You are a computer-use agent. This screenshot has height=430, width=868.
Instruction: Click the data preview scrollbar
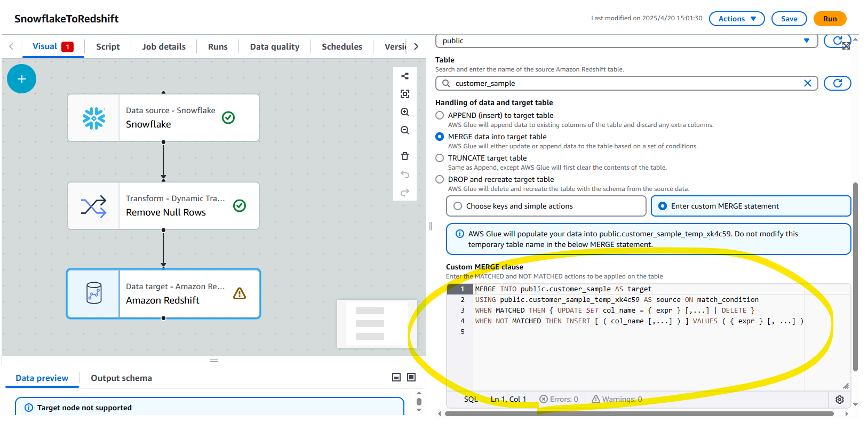pos(419,402)
